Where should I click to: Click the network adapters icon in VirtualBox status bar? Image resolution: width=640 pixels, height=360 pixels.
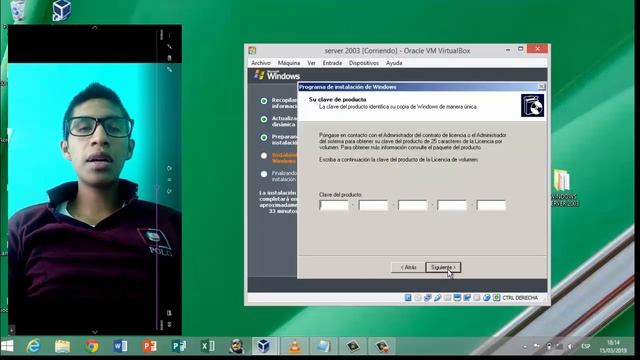[x=427, y=298]
